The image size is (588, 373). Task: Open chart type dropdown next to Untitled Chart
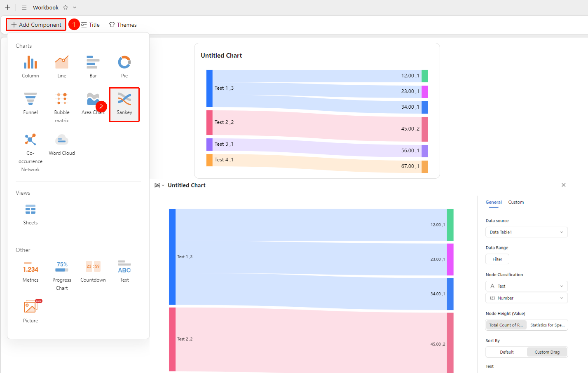159,185
